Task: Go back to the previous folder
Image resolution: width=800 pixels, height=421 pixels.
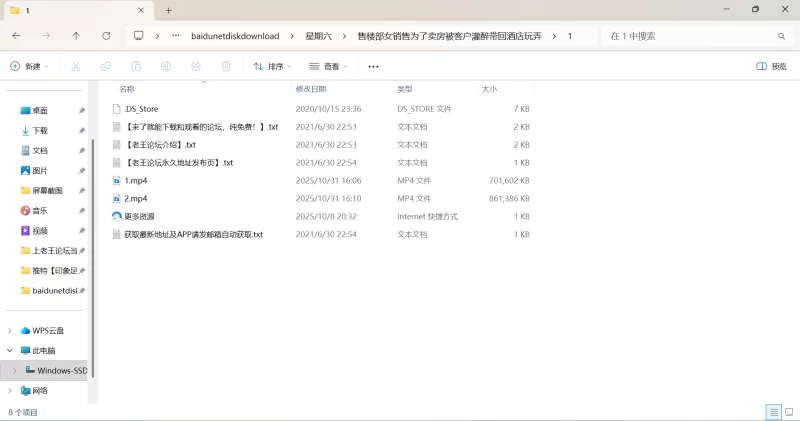Action: [x=16, y=36]
